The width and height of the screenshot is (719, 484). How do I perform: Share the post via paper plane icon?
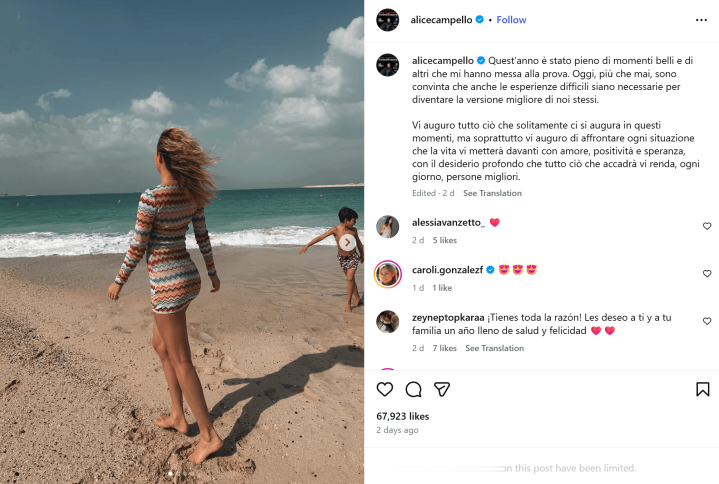coord(442,389)
